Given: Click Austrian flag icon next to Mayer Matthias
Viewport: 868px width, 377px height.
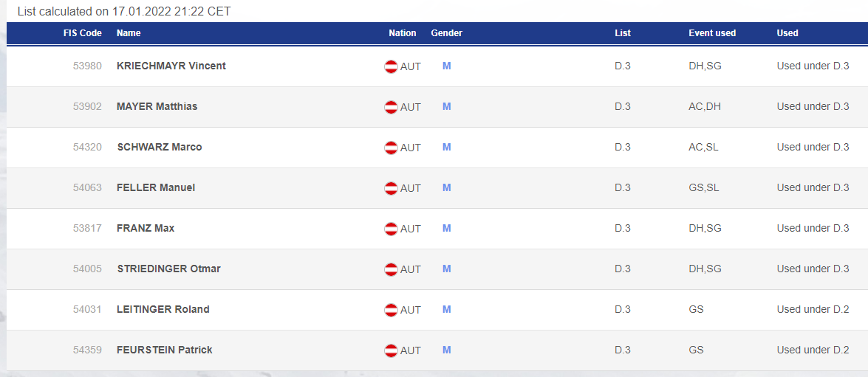Looking at the screenshot, I should coord(391,107).
